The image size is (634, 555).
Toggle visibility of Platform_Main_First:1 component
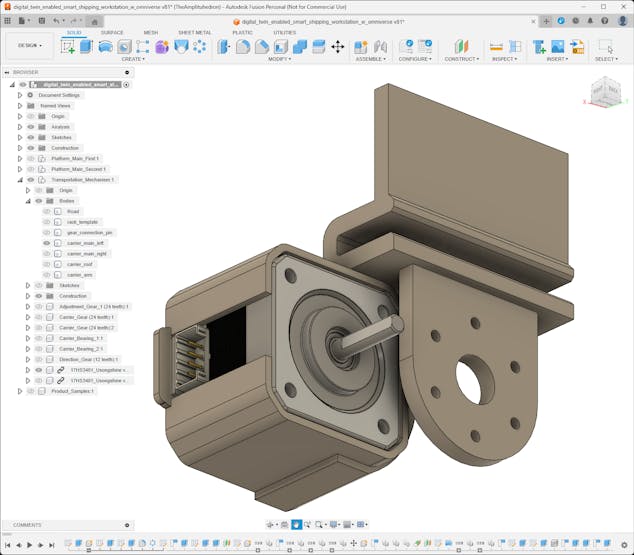31,158
